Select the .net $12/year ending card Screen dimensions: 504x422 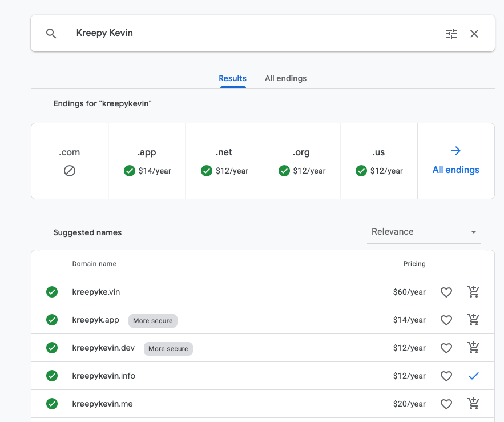point(224,161)
